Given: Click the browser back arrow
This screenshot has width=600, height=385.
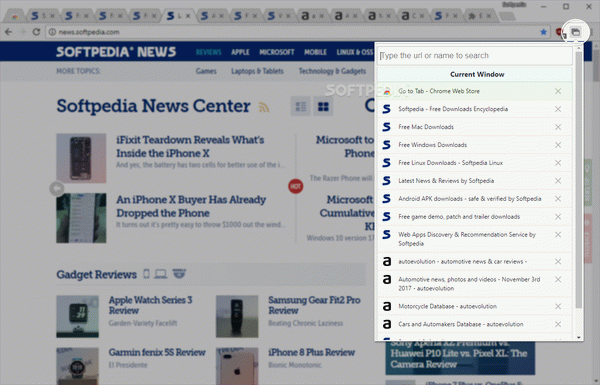Looking at the screenshot, I should 8,32.
